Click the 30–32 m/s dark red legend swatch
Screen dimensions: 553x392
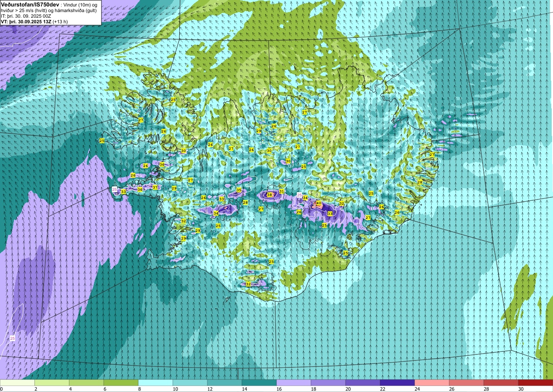536,383
